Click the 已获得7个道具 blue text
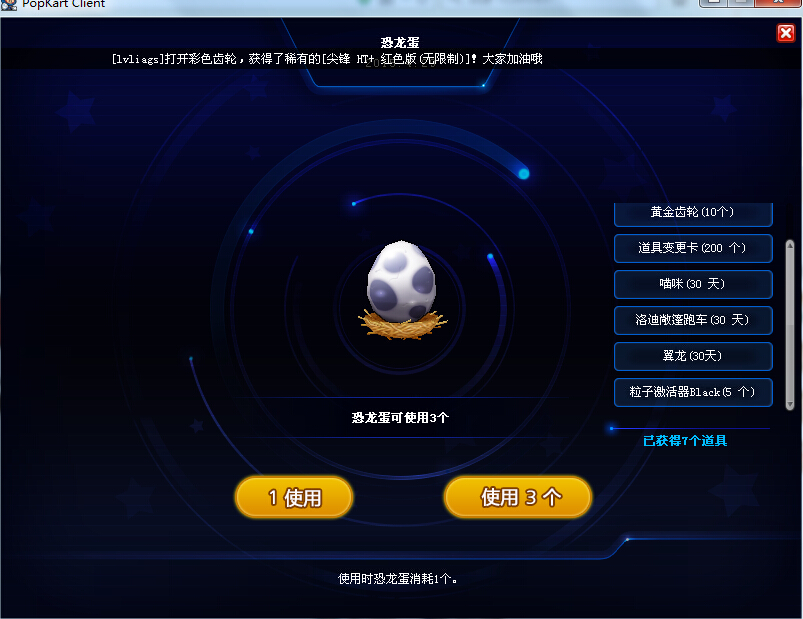 tap(685, 441)
